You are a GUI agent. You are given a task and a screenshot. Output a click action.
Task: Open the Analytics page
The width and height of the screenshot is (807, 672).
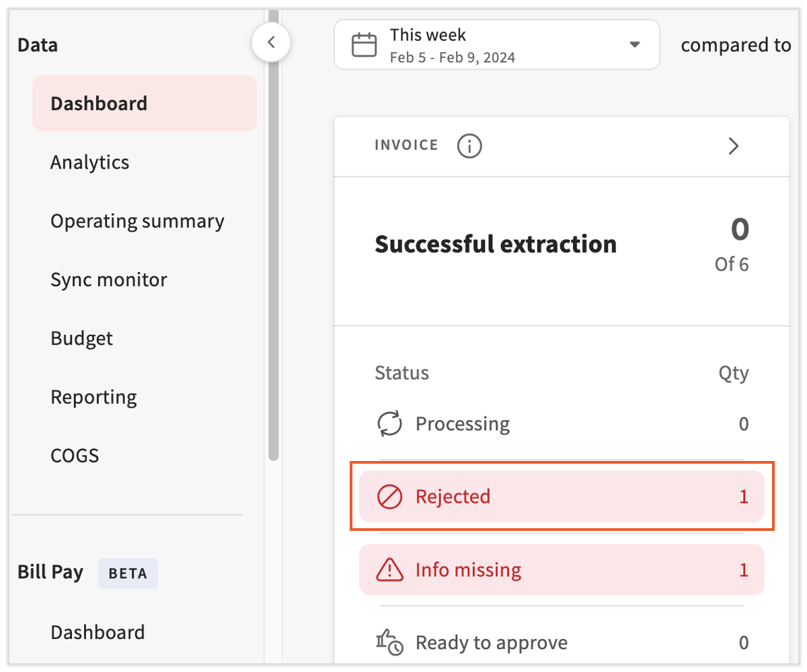click(x=89, y=161)
